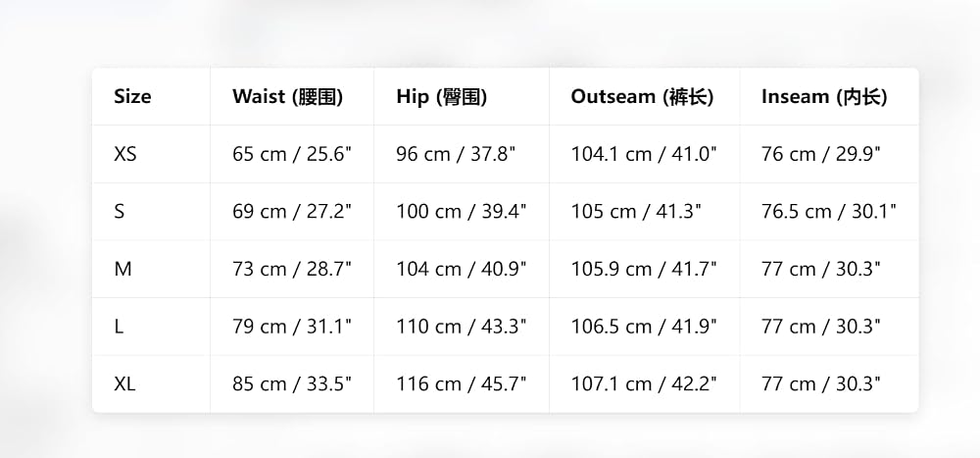Select the XL size row label
This screenshot has height=458, width=980.
coord(123,384)
